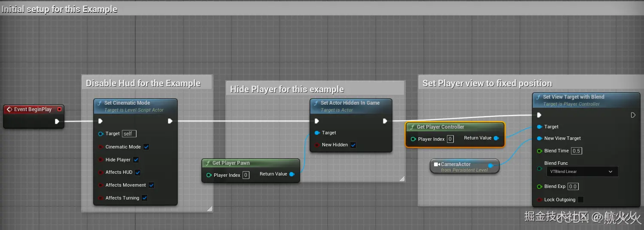Click Target pin on Set View Target with Blend
Viewport: 644px width, 230px height.
[539, 127]
